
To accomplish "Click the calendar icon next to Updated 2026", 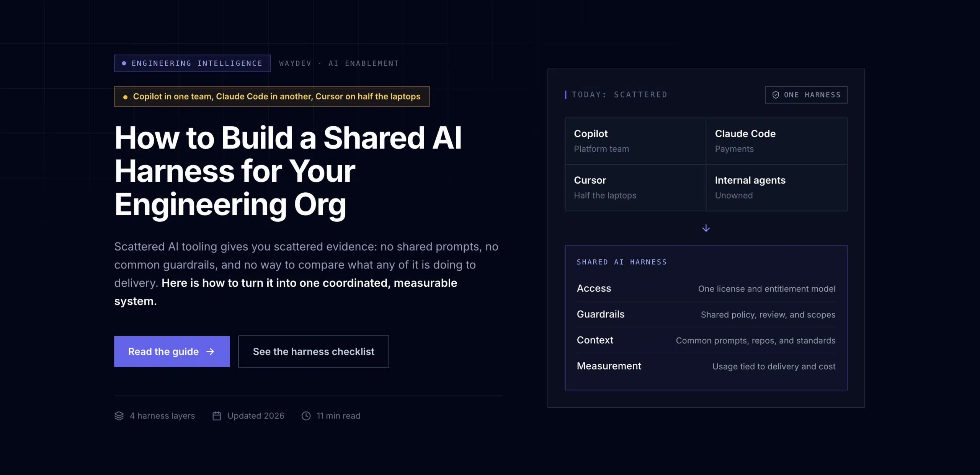I will (x=217, y=416).
